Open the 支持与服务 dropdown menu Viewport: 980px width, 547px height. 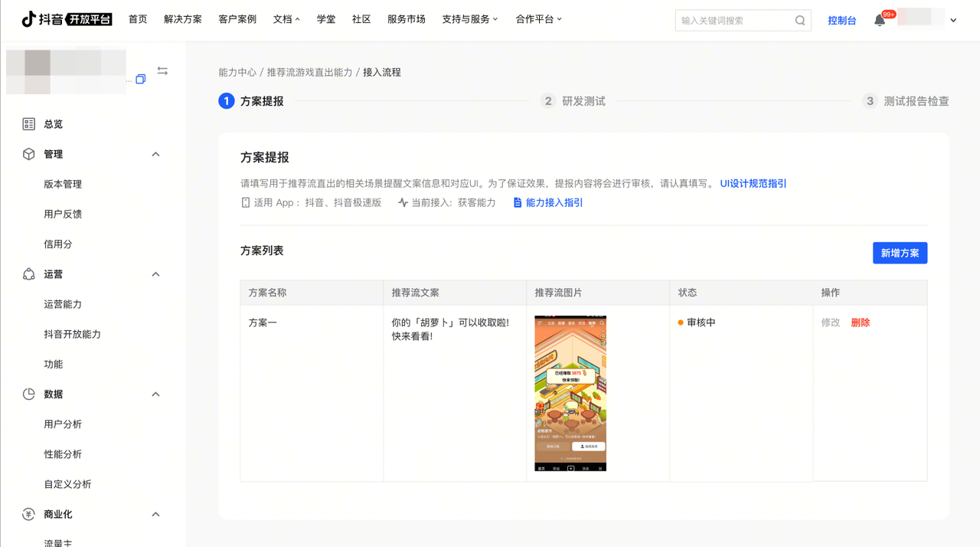coord(469,19)
